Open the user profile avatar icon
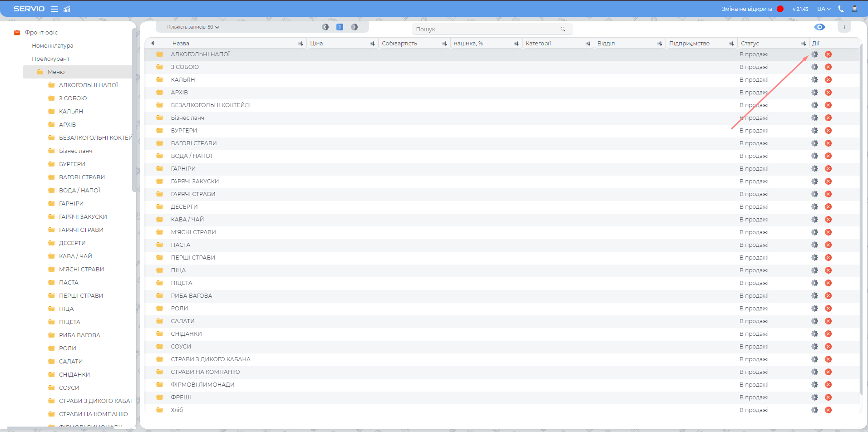Image resolution: width=868 pixels, height=432 pixels. click(x=854, y=9)
